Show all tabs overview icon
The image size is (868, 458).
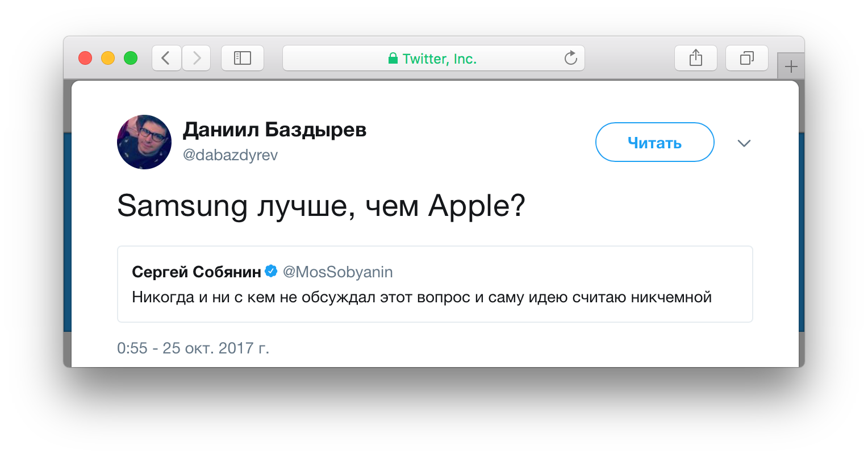click(746, 58)
